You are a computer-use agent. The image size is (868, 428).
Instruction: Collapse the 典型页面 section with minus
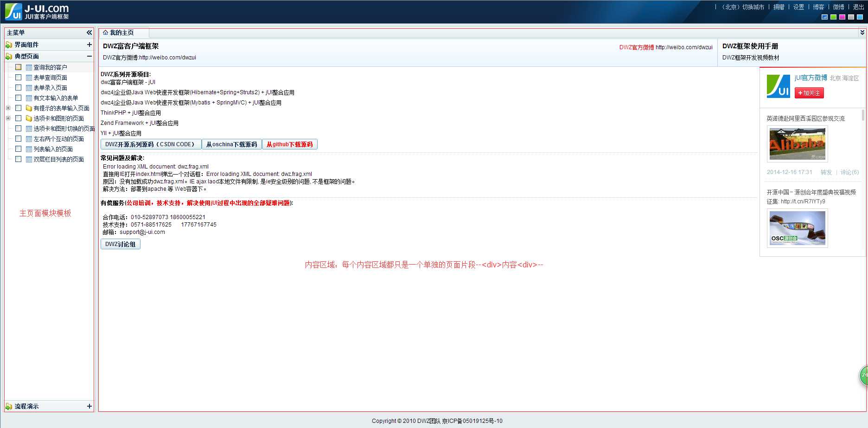point(89,56)
